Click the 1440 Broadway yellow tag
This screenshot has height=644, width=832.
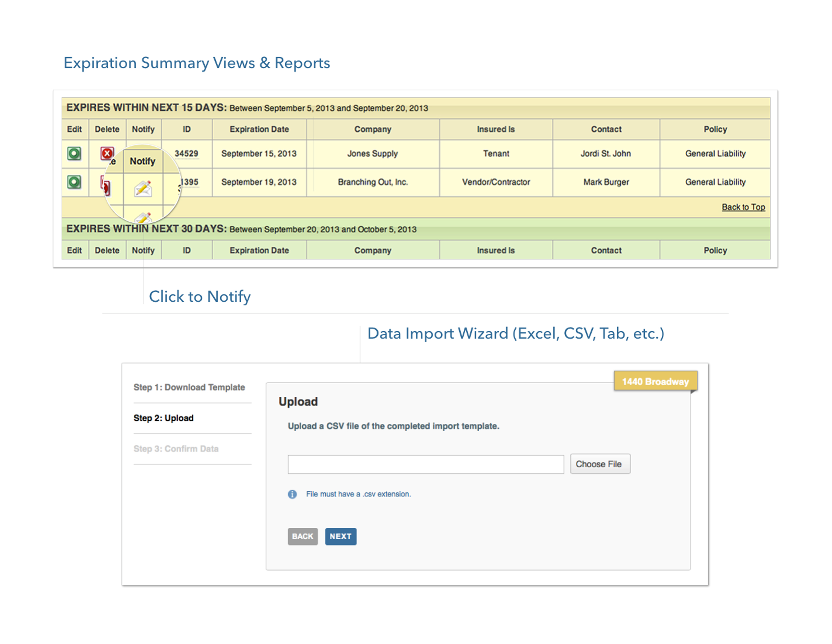(655, 381)
